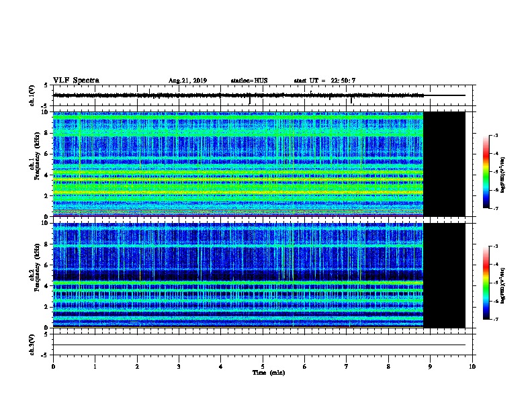The width and height of the screenshot is (532, 411).
Task: Click the black no-data block in ch.2 spectrogram
Action: (x=444, y=275)
